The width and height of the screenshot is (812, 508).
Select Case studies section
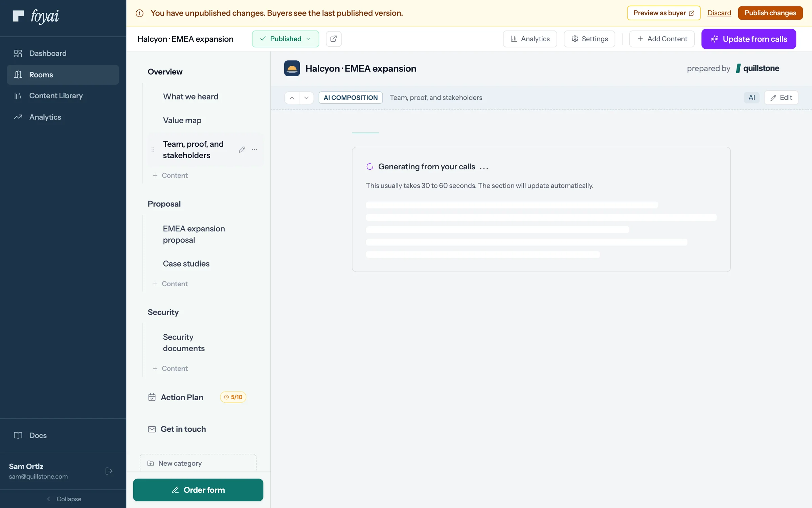click(x=186, y=264)
